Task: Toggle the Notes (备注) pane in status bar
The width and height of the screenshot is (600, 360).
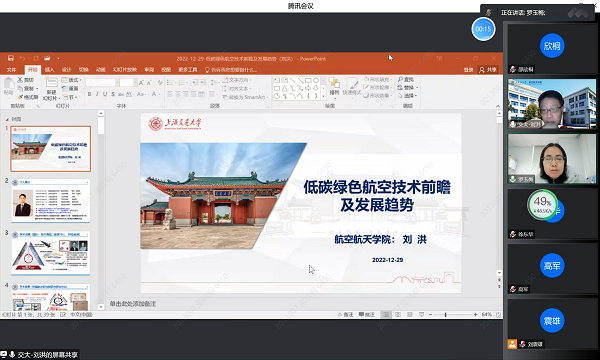Action: [x=346, y=314]
